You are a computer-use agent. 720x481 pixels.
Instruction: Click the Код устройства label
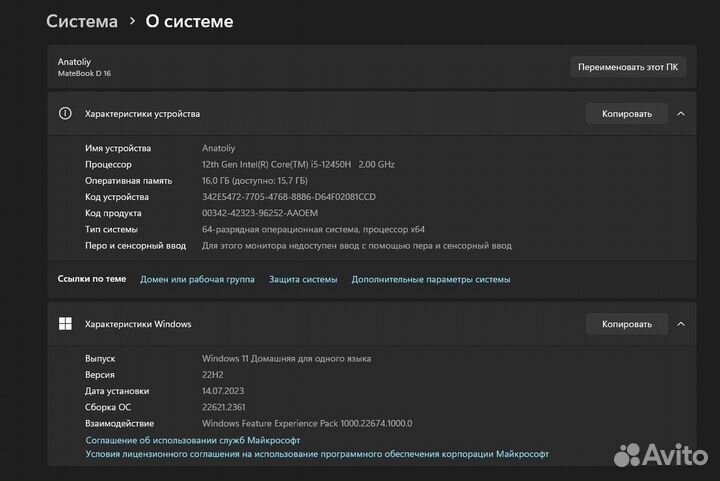[117, 196]
